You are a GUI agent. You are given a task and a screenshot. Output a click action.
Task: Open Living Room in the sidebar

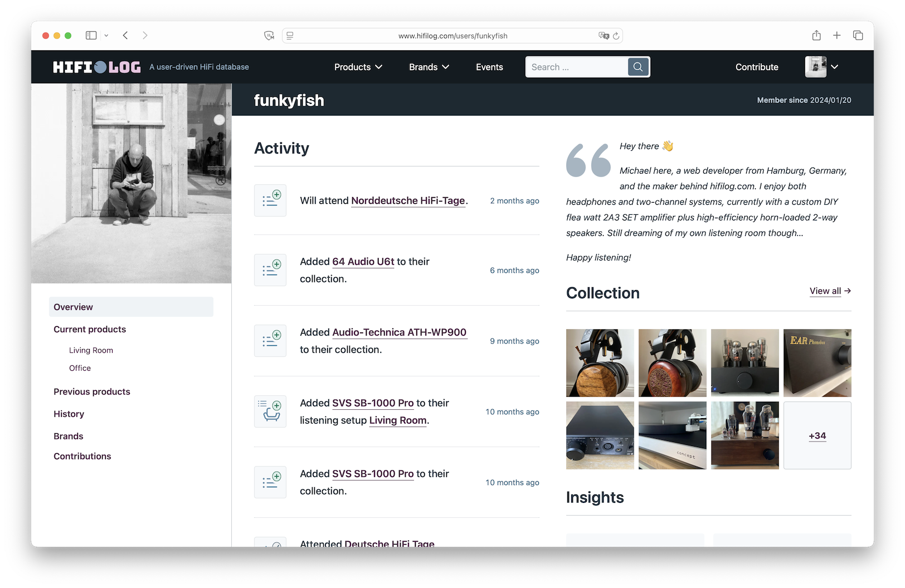click(91, 350)
